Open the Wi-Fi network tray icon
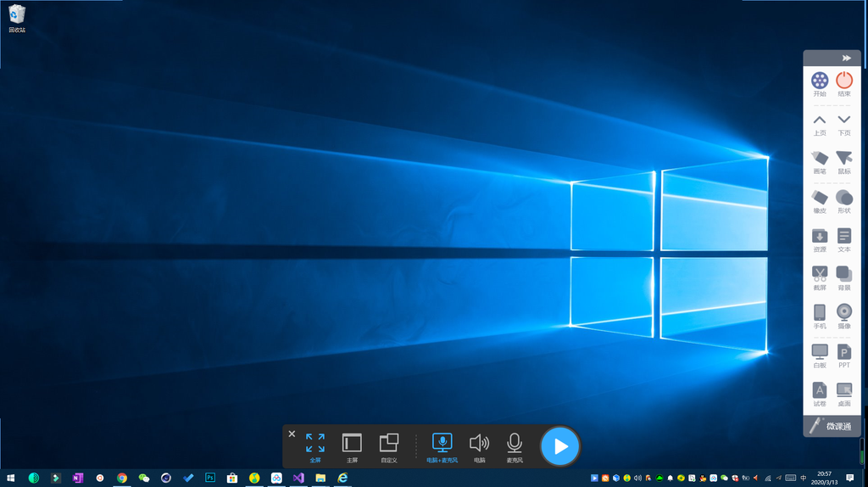Viewport: 868px width, 487px height. (768, 479)
